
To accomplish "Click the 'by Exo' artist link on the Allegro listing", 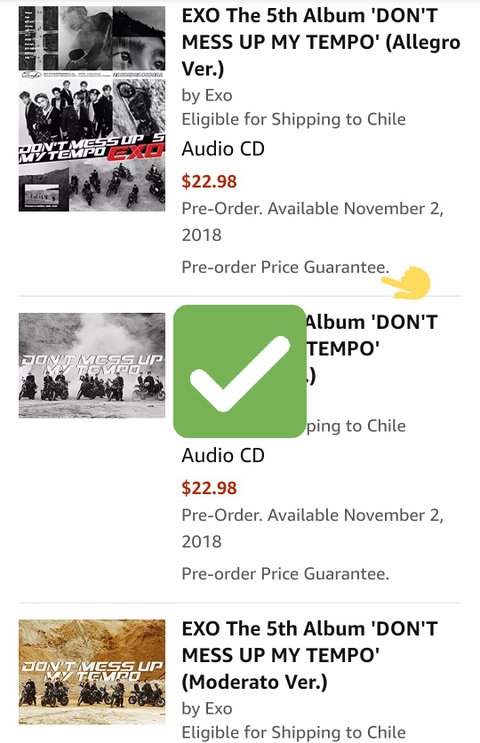I will (207, 95).
